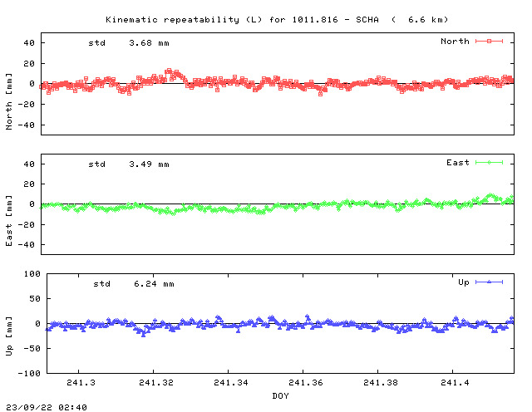Viewport: 532px width, 412px height.
Task: Click the 'East [mm]' axis label
Action: [9, 220]
